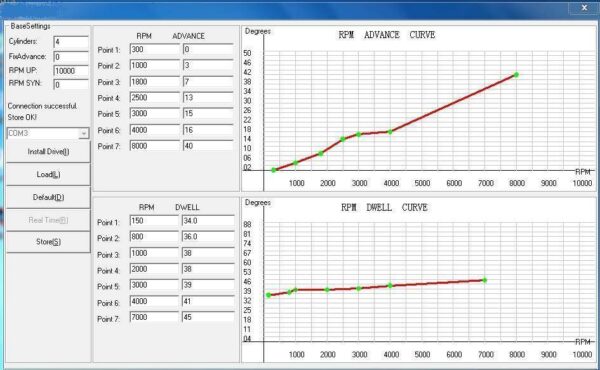Click the Real Time button
Screen dimensions: 600x370
pyautogui.click(x=48, y=220)
